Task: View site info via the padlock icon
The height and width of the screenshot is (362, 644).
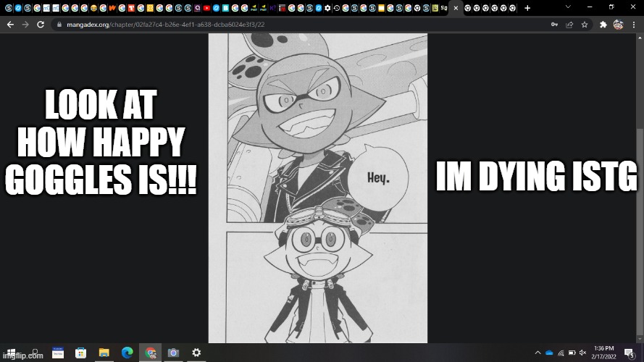Action: tap(59, 25)
